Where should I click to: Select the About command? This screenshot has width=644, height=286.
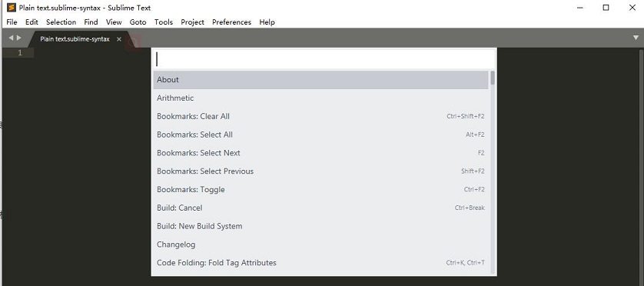click(x=320, y=80)
